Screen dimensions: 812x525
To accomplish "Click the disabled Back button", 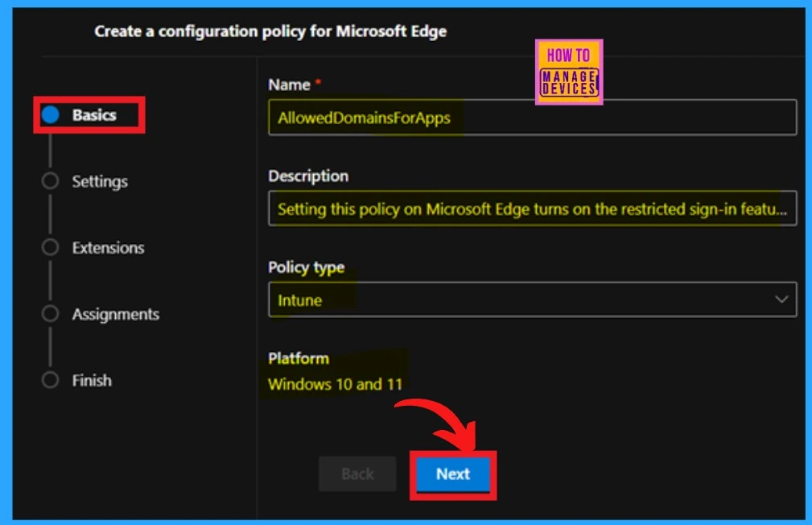I will (x=357, y=473).
